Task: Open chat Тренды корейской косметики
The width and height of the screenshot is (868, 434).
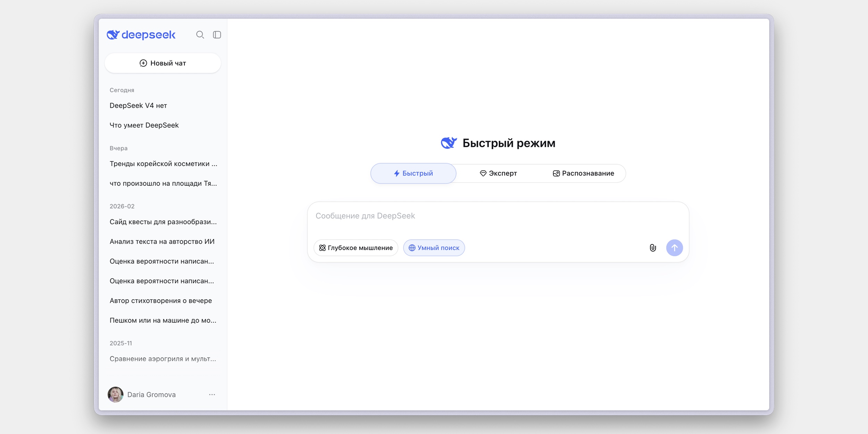Action: (x=163, y=164)
